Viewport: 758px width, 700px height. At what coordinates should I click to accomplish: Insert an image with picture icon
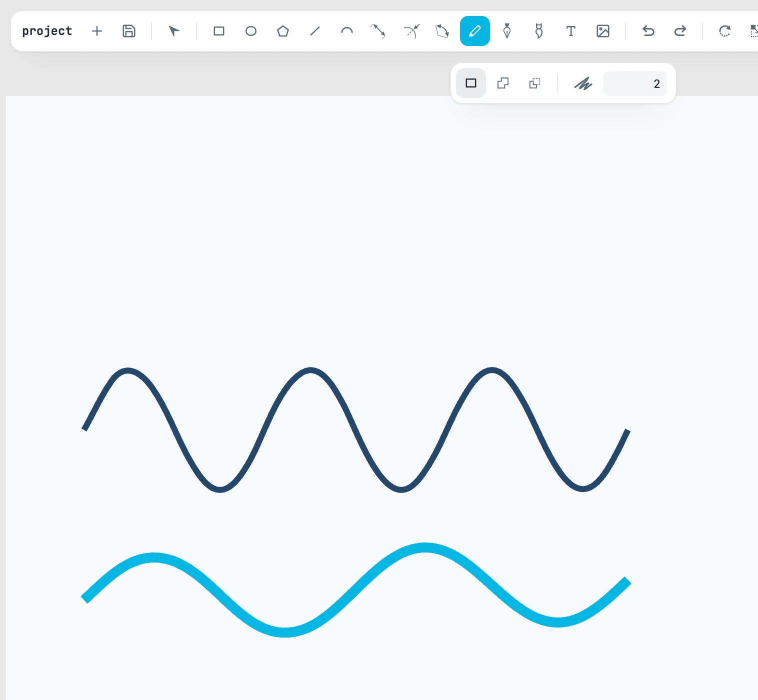[x=603, y=31]
